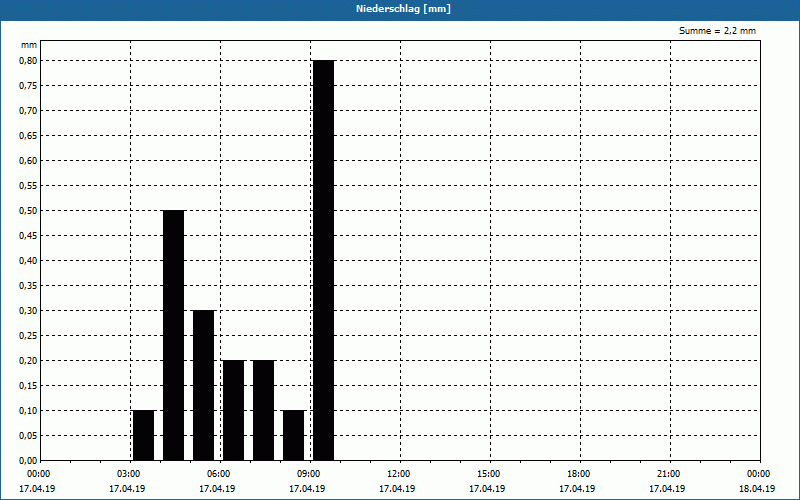Select the 12:00 time label

pos(398,474)
